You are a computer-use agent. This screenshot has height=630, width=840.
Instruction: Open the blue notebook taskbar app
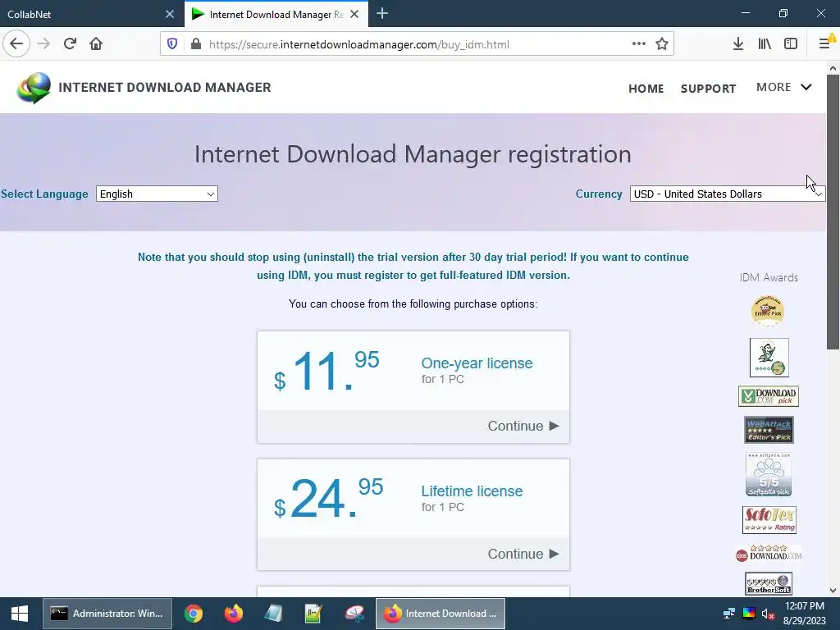[273, 614]
